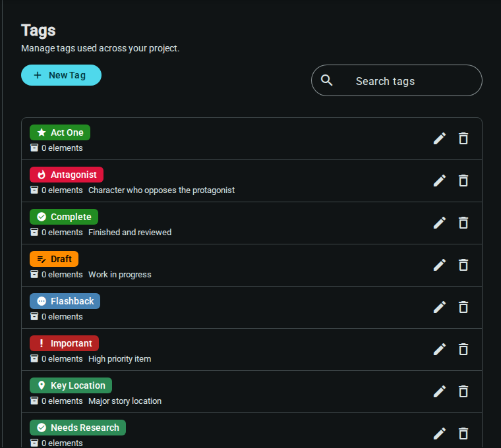Click 'Major story location' description text
This screenshot has height=448, width=501.
125,401
